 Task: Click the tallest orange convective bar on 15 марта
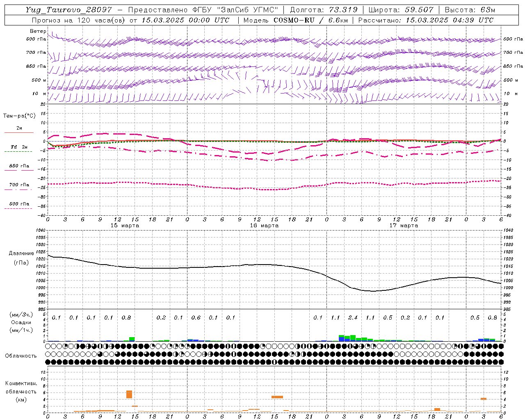(x=129, y=394)
